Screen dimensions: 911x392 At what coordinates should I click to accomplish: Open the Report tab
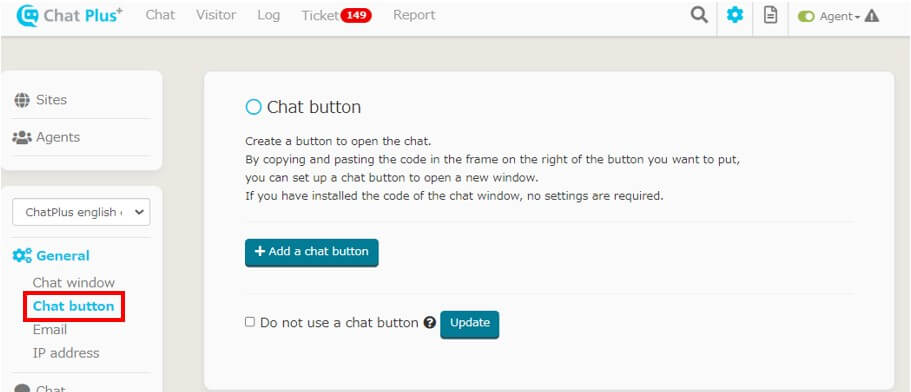(x=414, y=16)
